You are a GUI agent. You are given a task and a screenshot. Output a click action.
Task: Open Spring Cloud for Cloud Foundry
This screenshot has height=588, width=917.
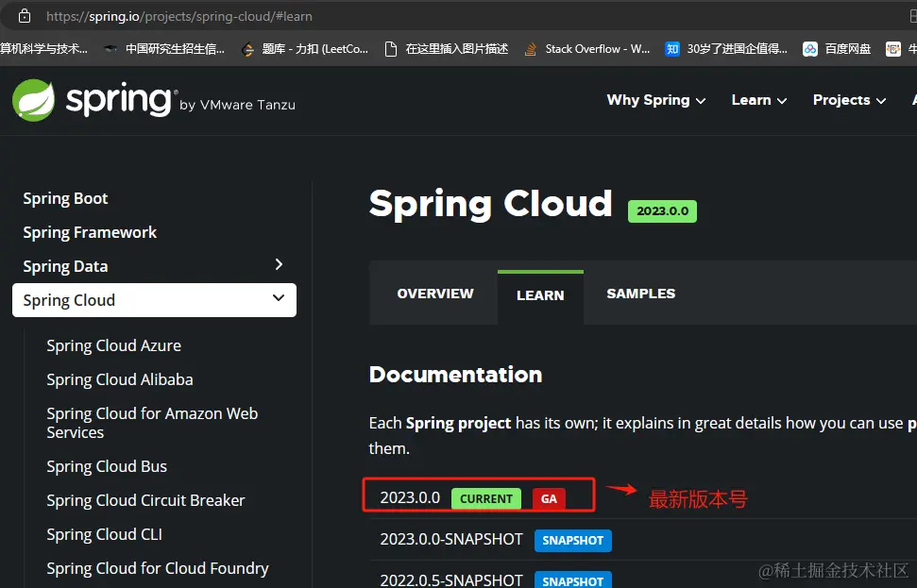158,568
